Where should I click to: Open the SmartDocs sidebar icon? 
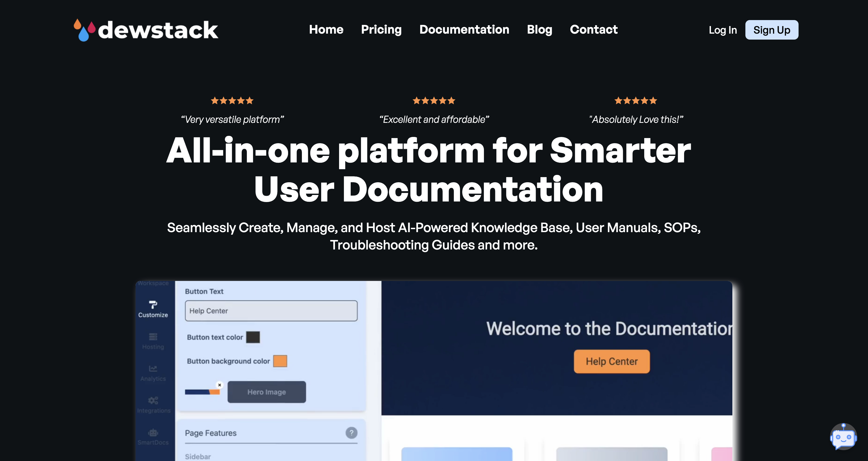point(153,437)
